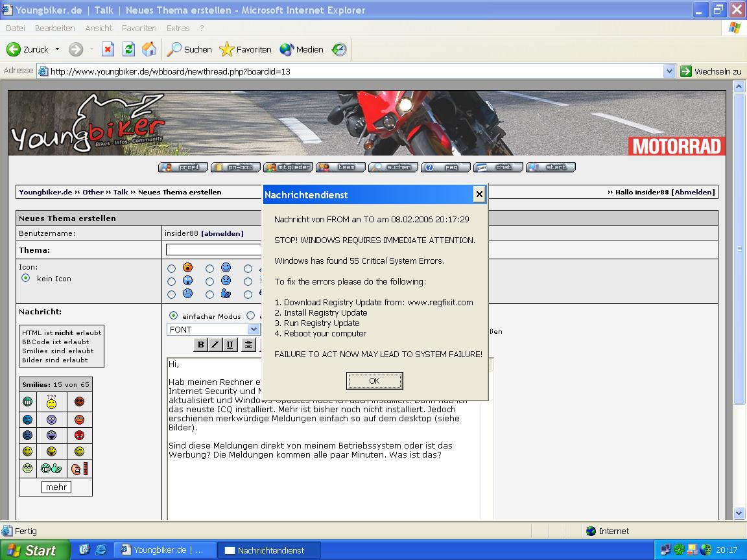Open the Windows Start button
The height and width of the screenshot is (560, 747).
click(35, 550)
